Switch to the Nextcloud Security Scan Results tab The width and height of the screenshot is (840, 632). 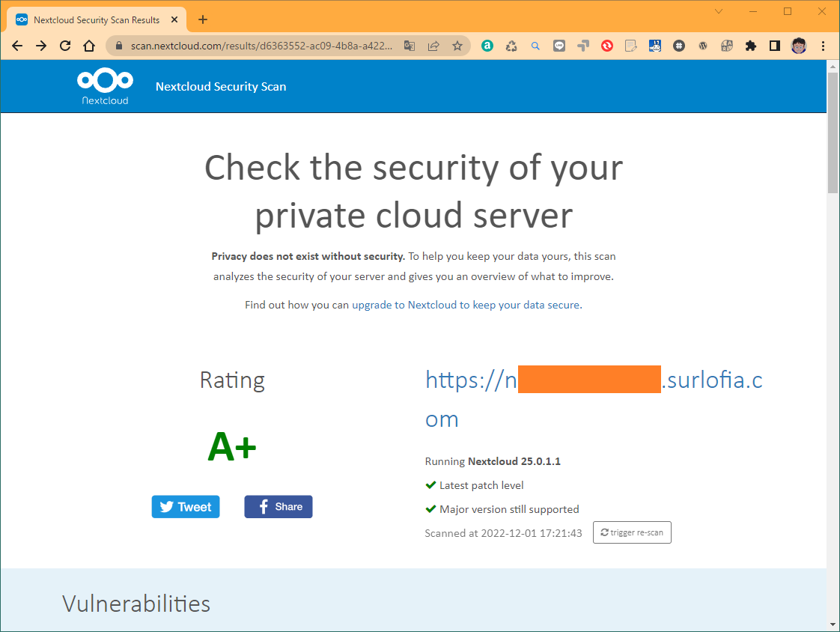coord(97,19)
